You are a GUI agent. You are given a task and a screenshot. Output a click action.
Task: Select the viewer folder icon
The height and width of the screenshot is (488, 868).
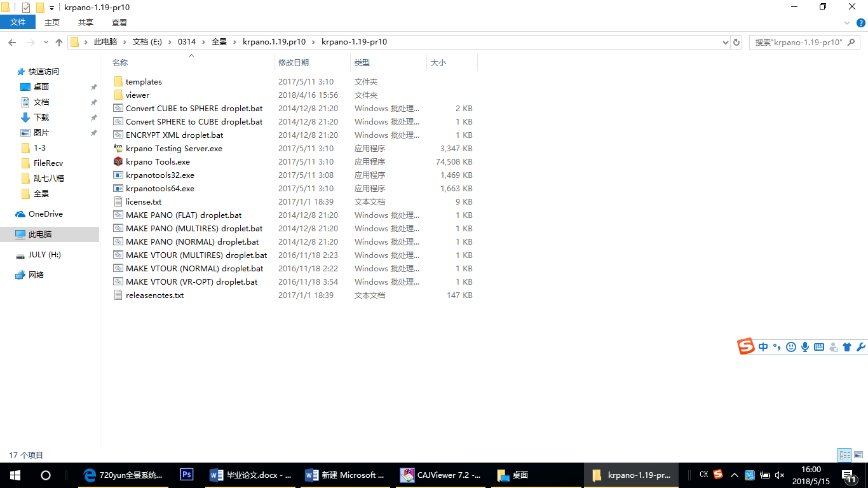click(x=118, y=95)
